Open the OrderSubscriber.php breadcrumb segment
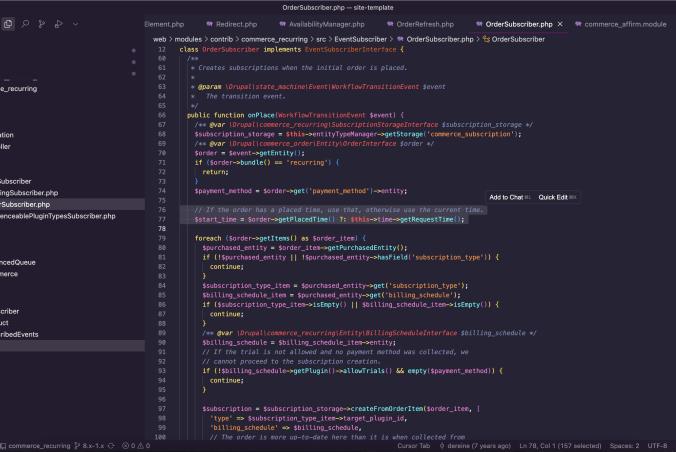This screenshot has height=452, width=676. point(440,39)
